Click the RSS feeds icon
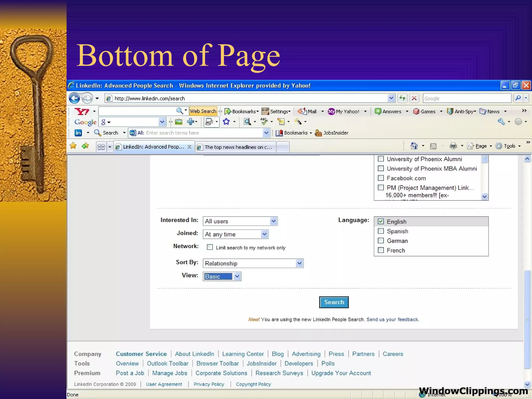The image size is (532, 399). click(433, 146)
